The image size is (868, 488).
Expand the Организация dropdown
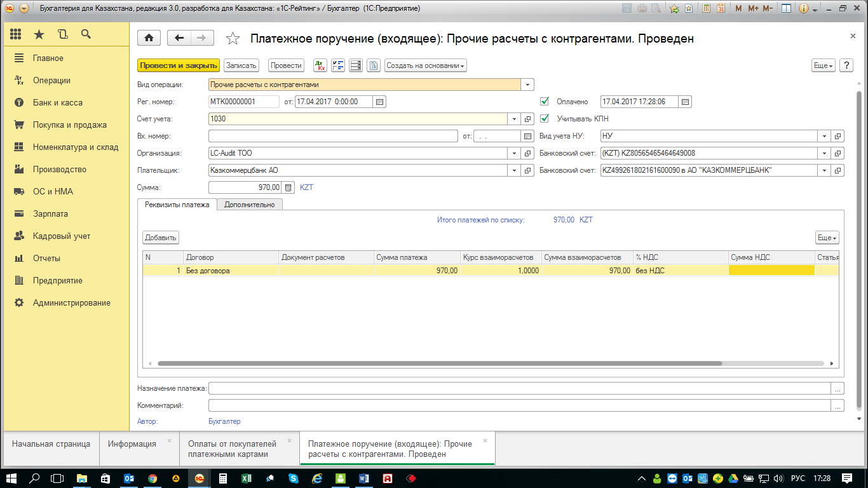(x=515, y=153)
